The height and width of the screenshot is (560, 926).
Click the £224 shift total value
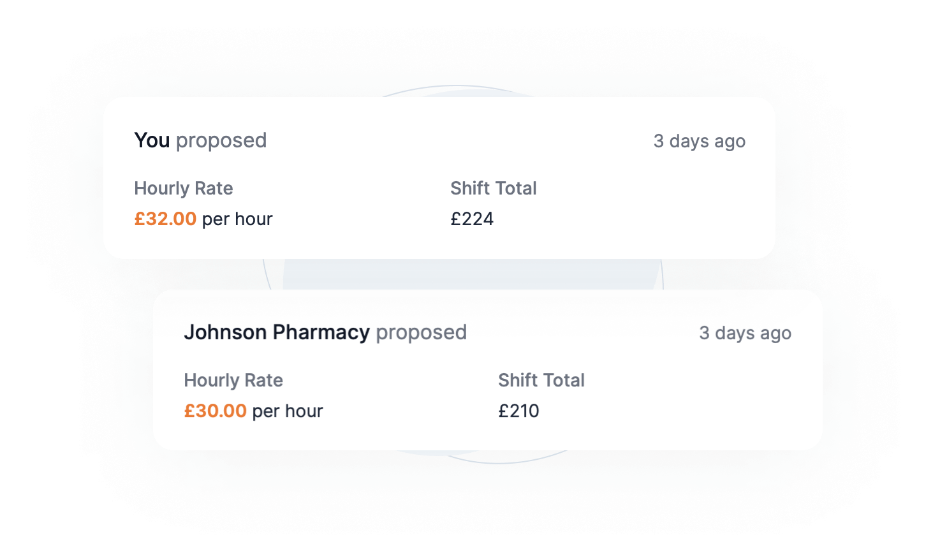(x=472, y=219)
